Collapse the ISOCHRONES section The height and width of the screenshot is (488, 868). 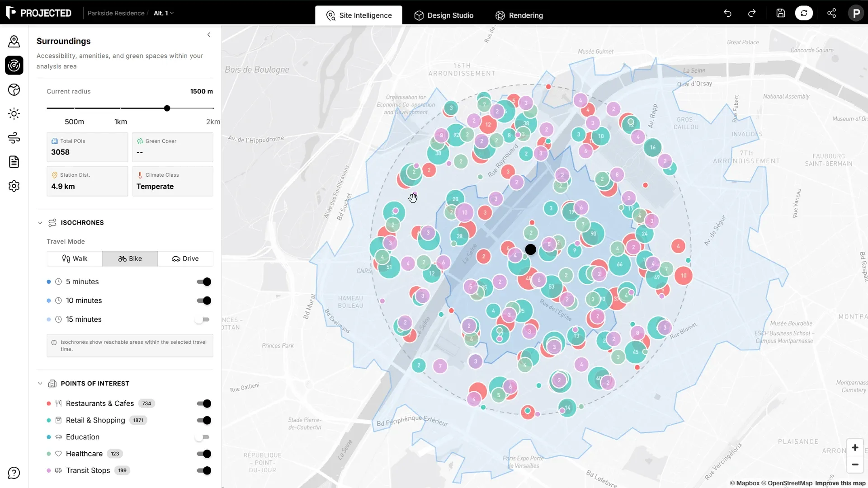[x=40, y=223]
